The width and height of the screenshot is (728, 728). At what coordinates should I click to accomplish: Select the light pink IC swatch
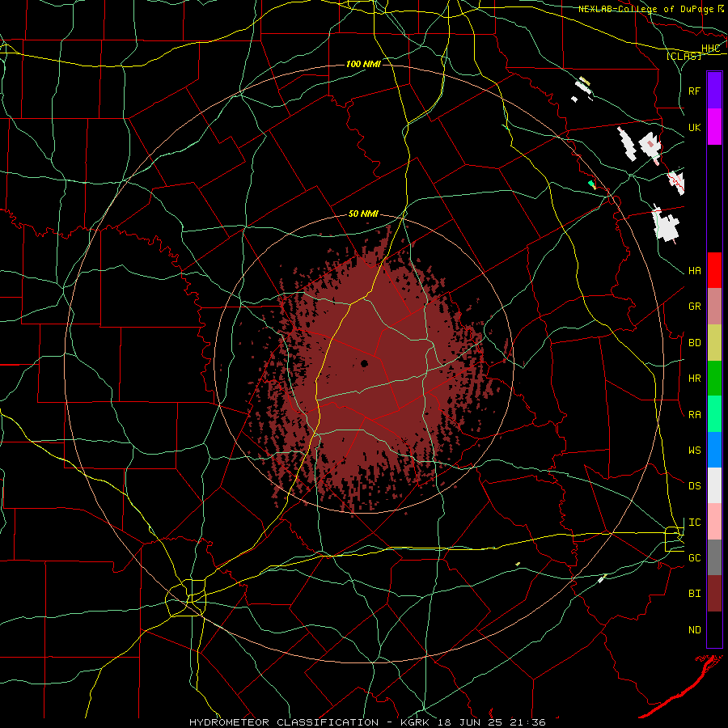coord(714,522)
